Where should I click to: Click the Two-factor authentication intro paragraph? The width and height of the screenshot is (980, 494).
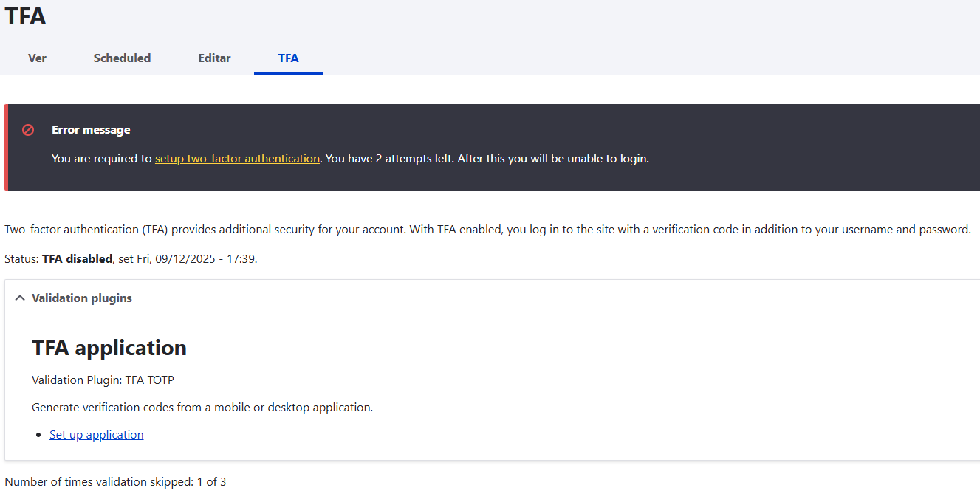click(487, 230)
